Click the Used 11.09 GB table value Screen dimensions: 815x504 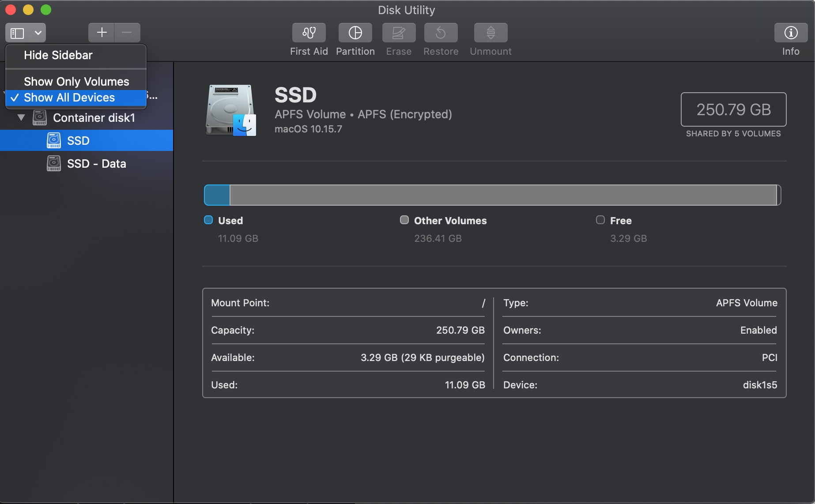[465, 385]
